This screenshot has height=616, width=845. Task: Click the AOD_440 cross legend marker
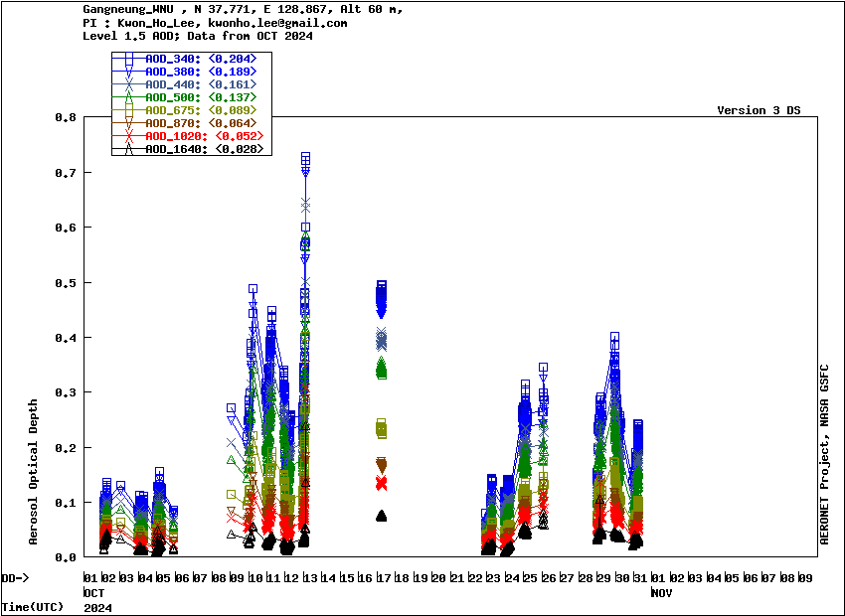[129, 84]
